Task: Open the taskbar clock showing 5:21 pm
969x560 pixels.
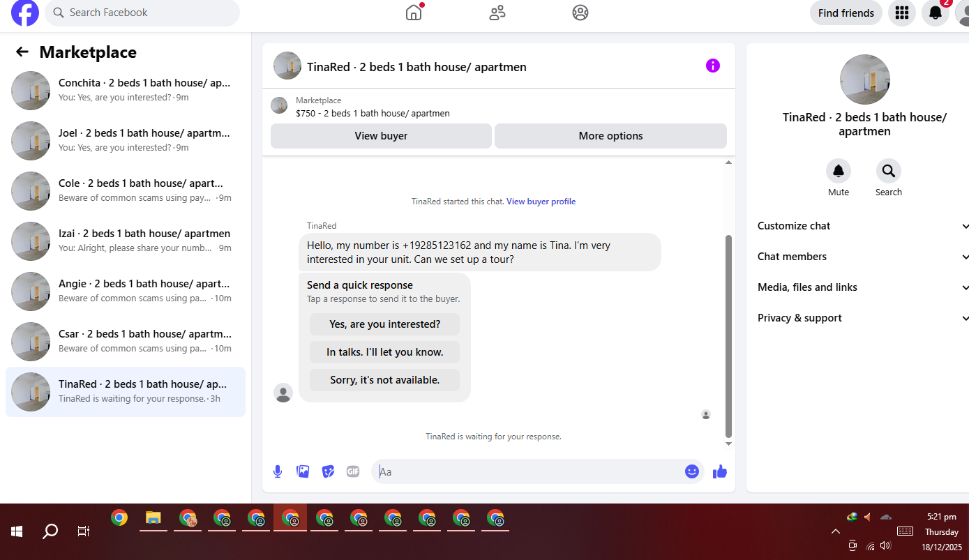Action: [942, 531]
